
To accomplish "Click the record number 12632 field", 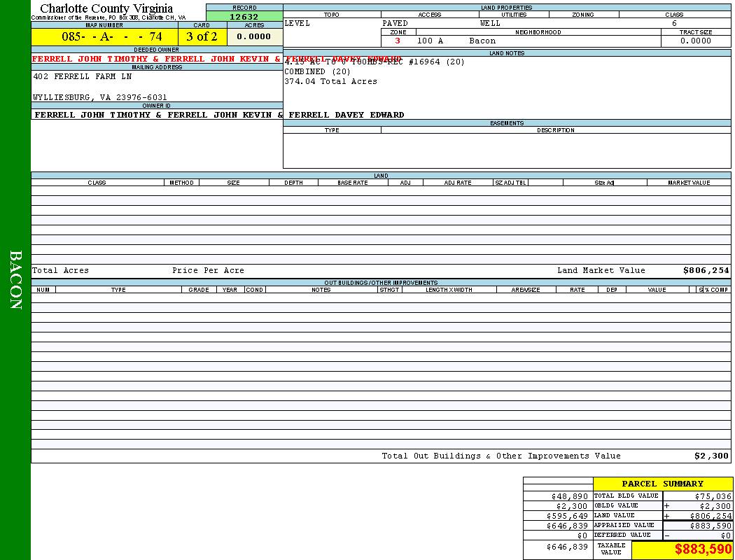I will tap(244, 17).
